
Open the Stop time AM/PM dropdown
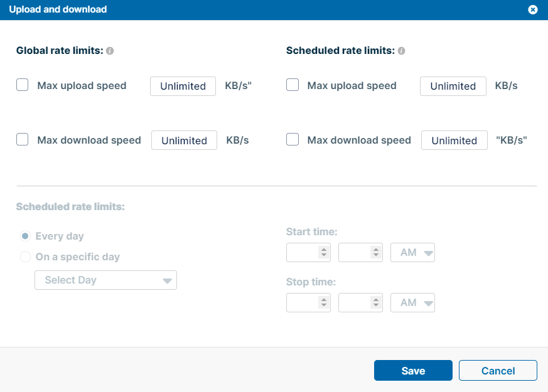pos(412,302)
